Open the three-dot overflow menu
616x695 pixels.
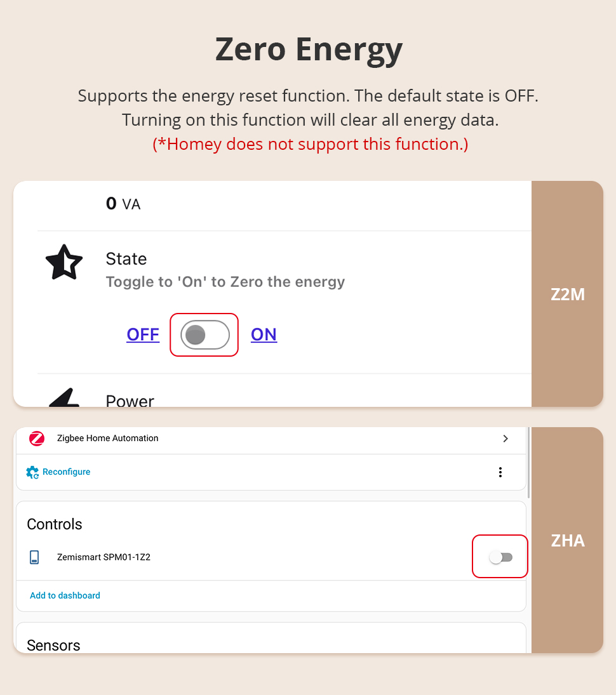tap(500, 472)
